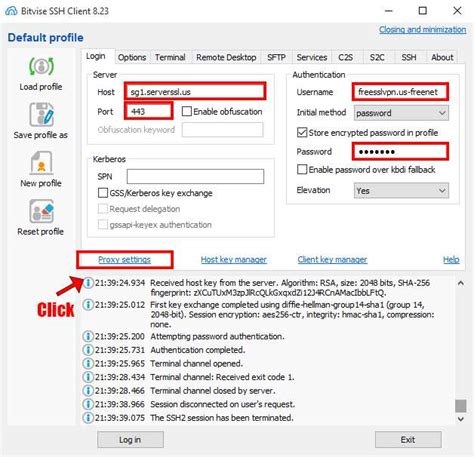The width and height of the screenshot is (474, 457).
Task: Click info icon of 21:39:38.966 log entry
Action: (x=88, y=404)
